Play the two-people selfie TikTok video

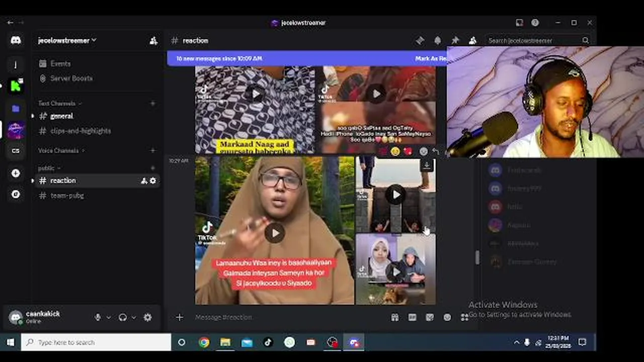point(395,272)
